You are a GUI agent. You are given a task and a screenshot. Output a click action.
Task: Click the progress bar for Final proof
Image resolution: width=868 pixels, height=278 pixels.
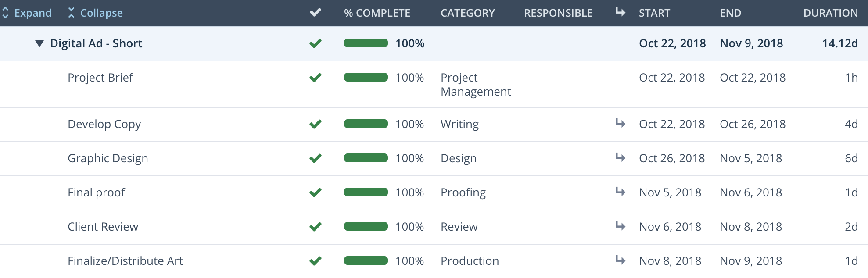pyautogui.click(x=366, y=192)
